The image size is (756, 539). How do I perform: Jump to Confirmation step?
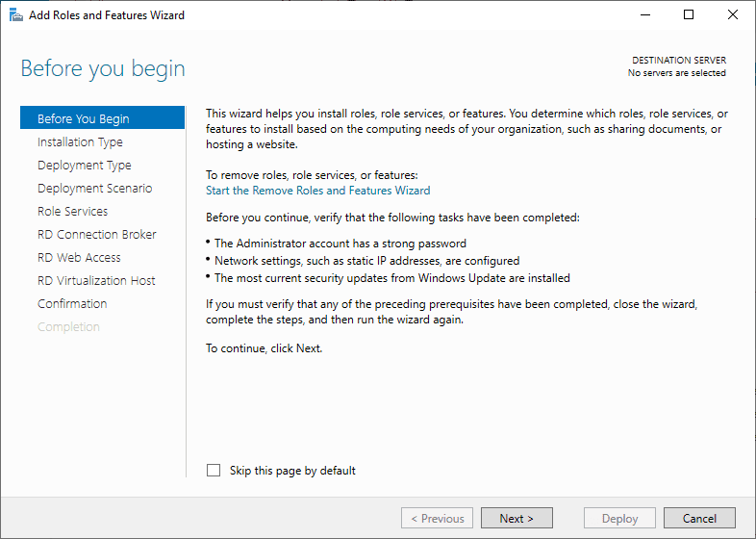[72, 304]
